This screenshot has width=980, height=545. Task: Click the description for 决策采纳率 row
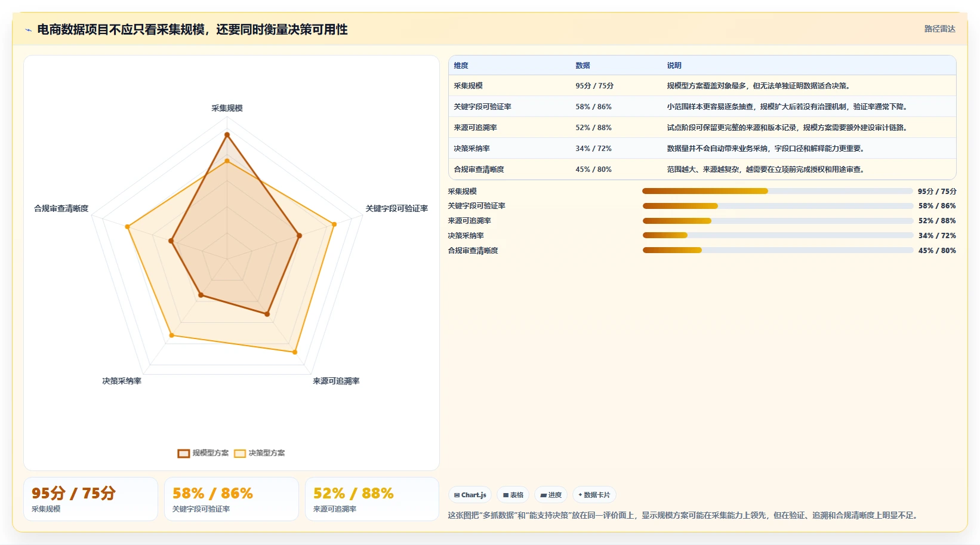pos(766,149)
